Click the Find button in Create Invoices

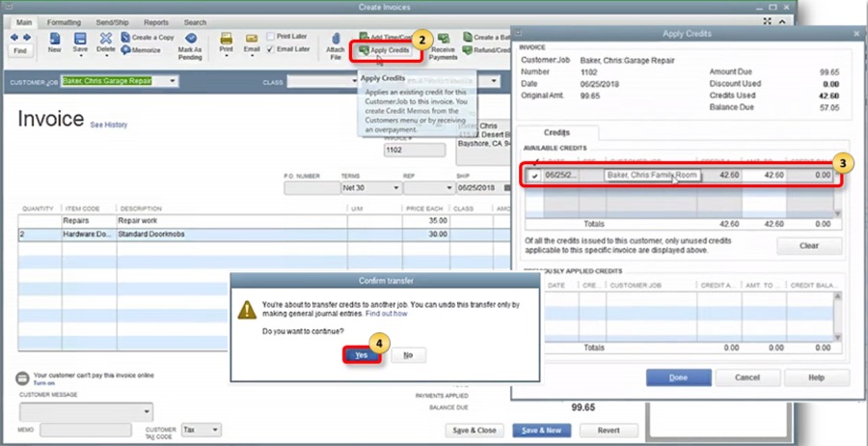pyautogui.click(x=20, y=51)
